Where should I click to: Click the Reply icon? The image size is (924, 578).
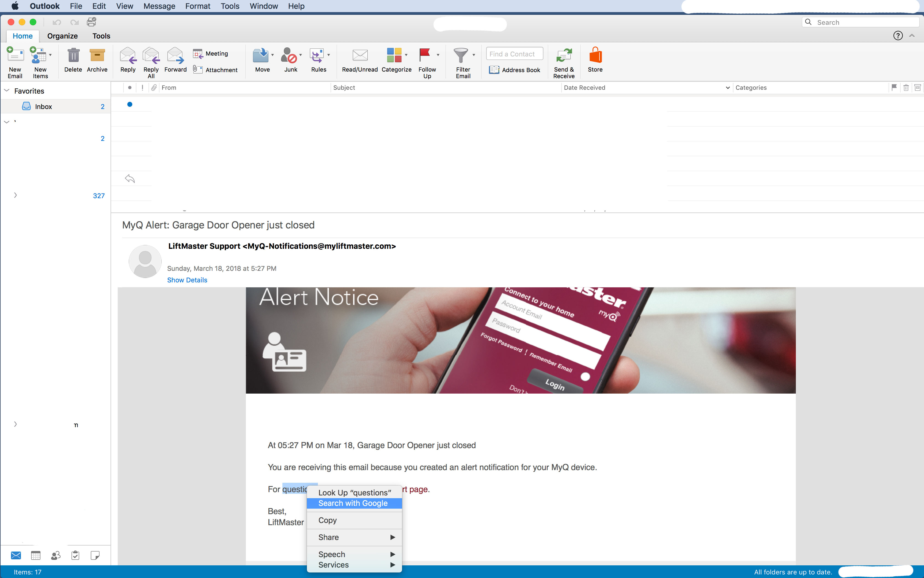128,55
